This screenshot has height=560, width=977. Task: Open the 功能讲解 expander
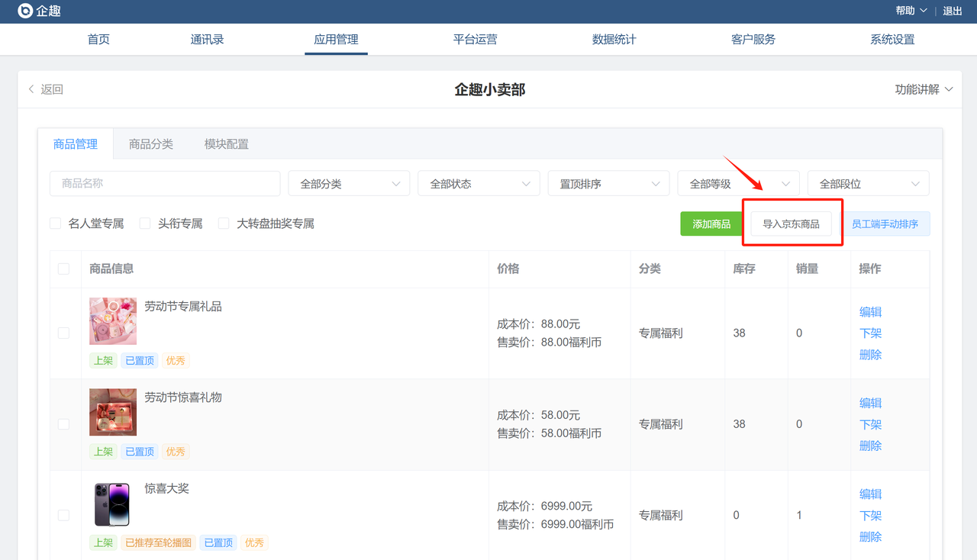pos(924,89)
